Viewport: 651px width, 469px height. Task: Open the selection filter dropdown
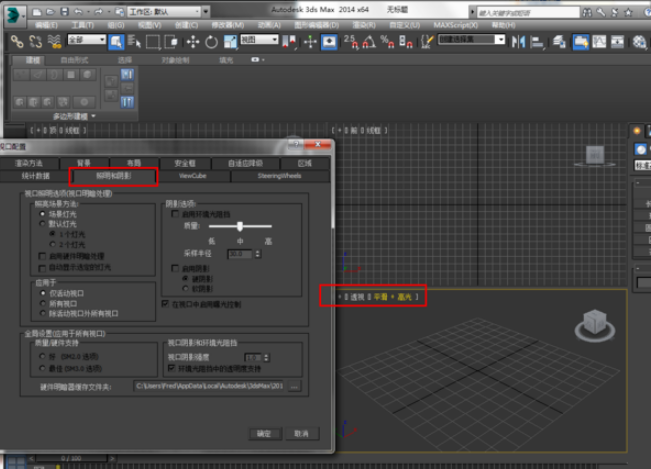pos(87,39)
